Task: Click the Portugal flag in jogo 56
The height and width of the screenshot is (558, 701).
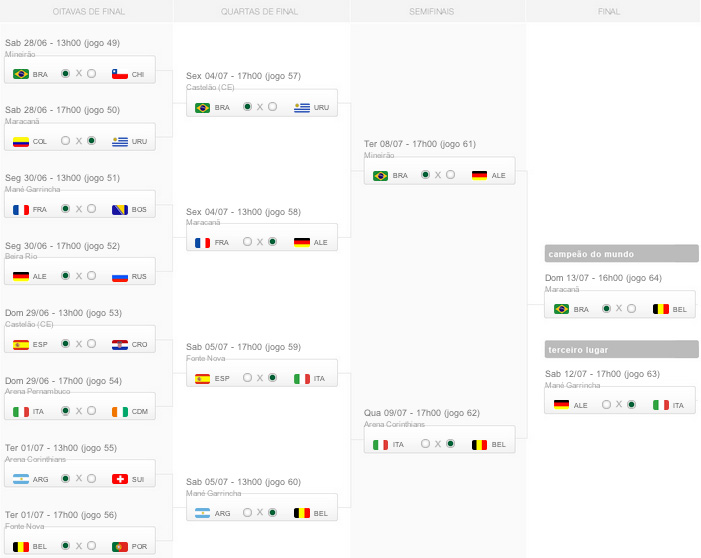Action: pos(120,546)
